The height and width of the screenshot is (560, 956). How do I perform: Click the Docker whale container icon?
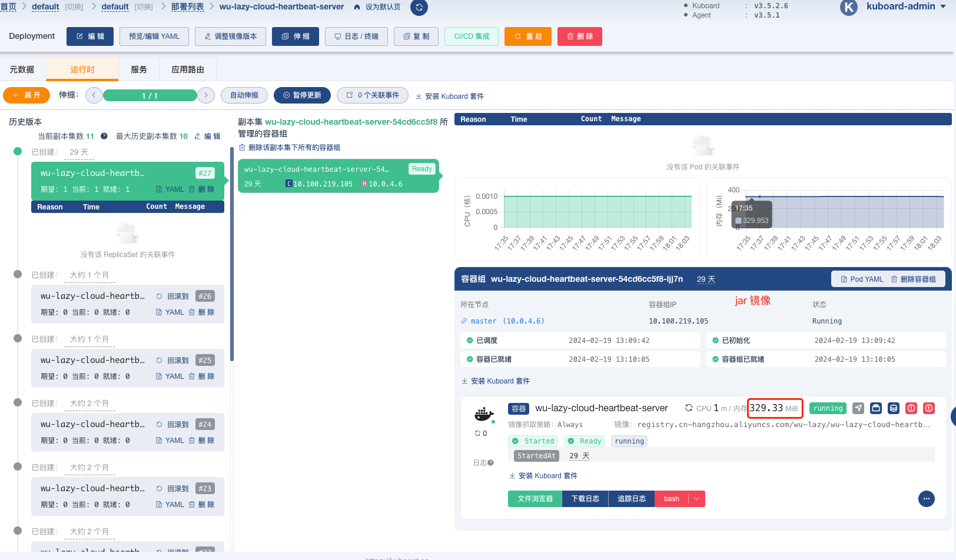[483, 415]
